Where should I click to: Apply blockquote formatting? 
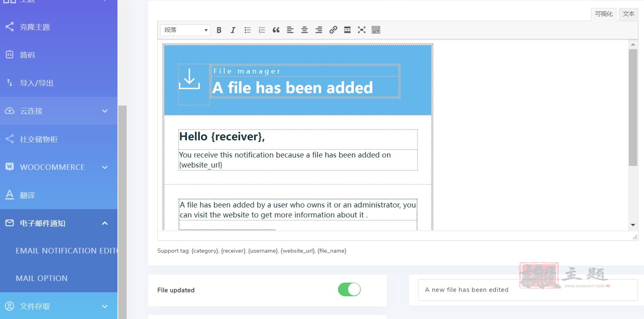276,30
